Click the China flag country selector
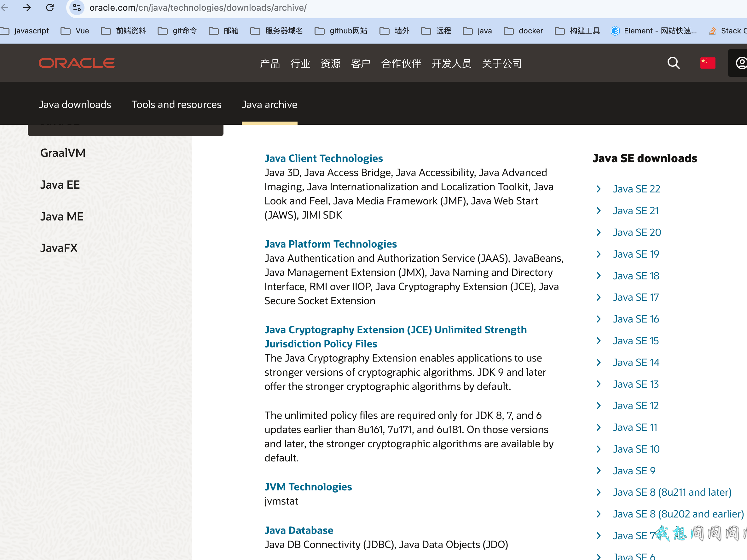The image size is (747, 560). pos(708,63)
